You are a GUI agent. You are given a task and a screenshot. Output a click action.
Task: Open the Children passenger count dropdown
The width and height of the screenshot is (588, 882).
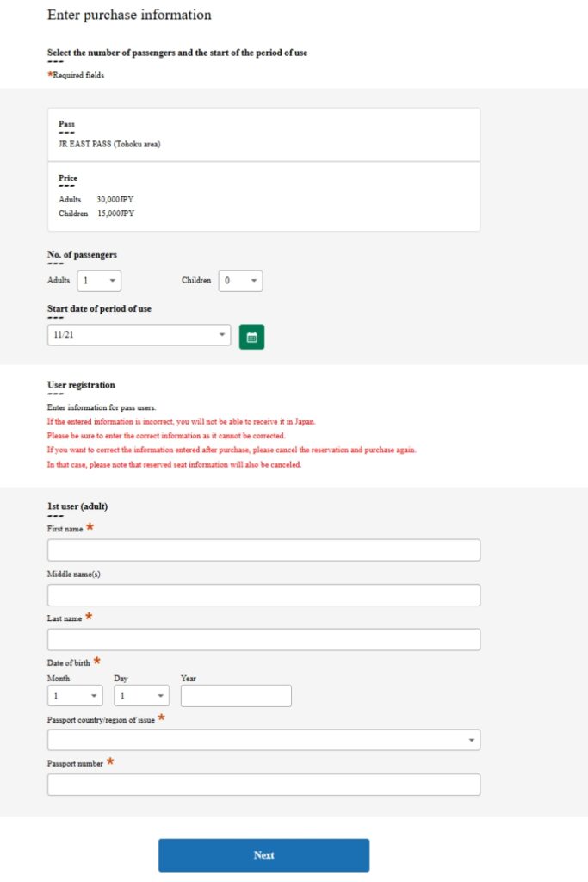[x=240, y=280]
